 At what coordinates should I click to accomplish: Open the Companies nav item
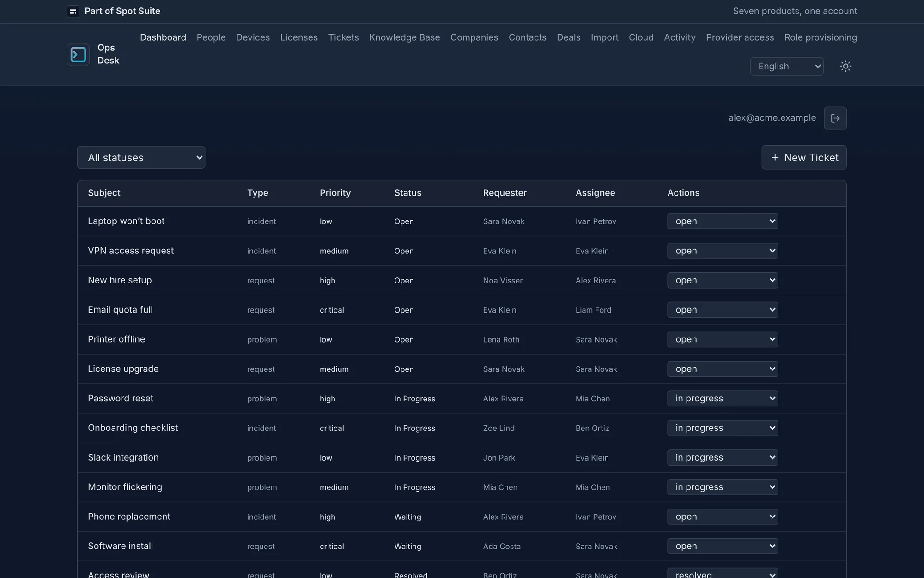click(x=474, y=37)
